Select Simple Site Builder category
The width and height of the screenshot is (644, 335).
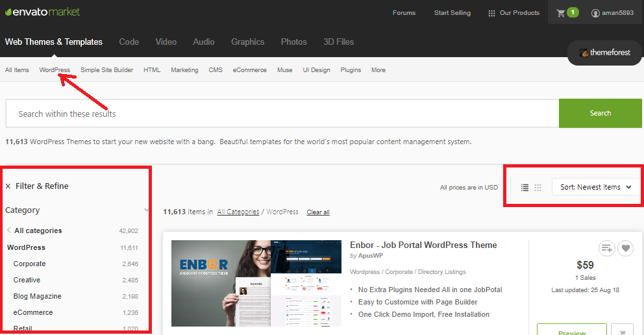[x=106, y=70]
